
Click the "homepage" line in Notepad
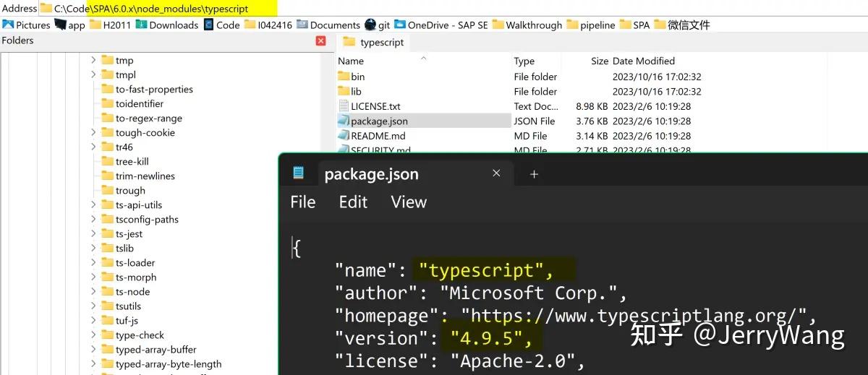576,315
